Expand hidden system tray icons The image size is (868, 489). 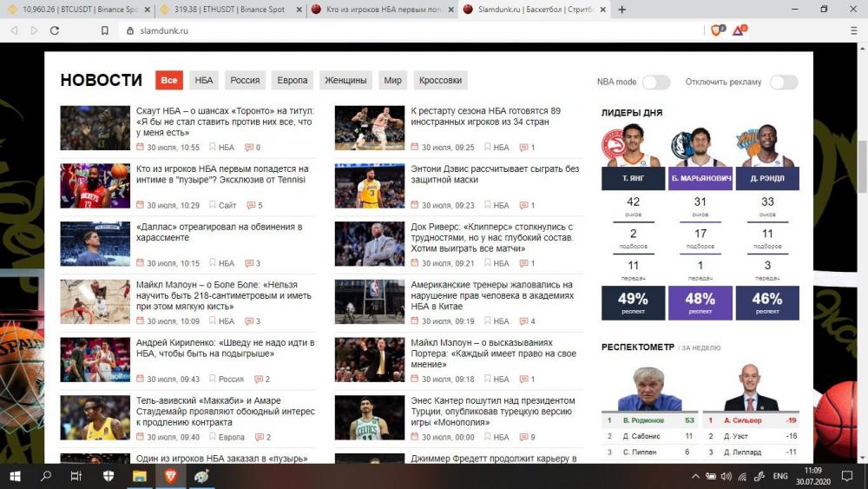[x=695, y=476]
